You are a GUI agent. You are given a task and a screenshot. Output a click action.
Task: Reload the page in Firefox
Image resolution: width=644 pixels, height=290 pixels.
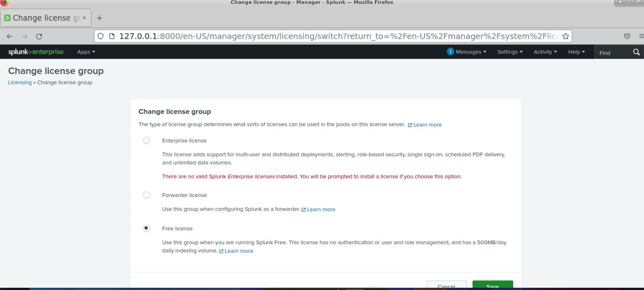coord(39,36)
